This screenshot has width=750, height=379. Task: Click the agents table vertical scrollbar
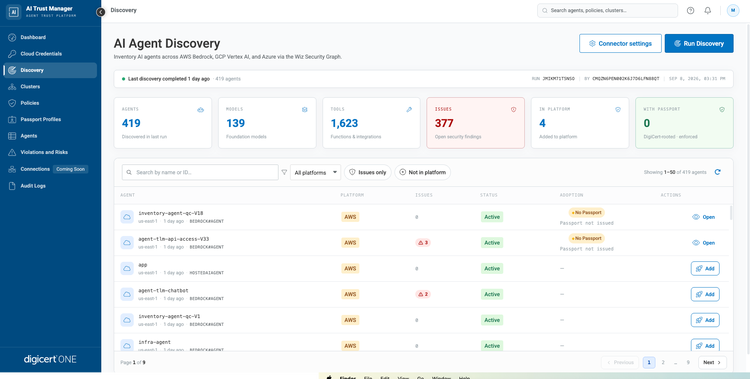pos(730,213)
